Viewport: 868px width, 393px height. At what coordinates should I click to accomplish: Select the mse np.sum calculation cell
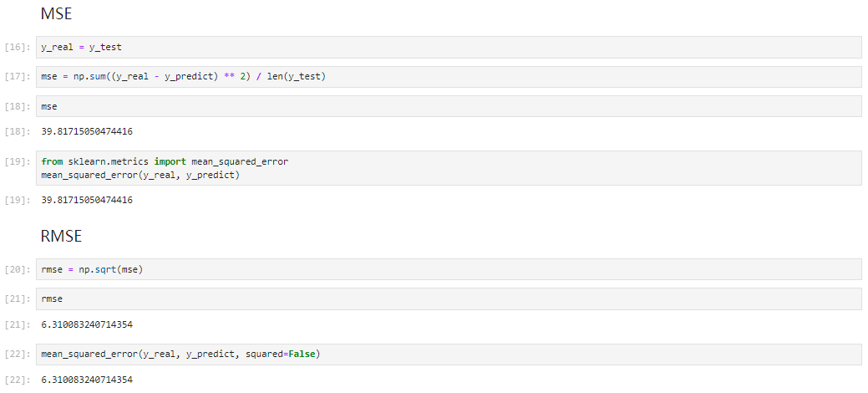coord(449,76)
